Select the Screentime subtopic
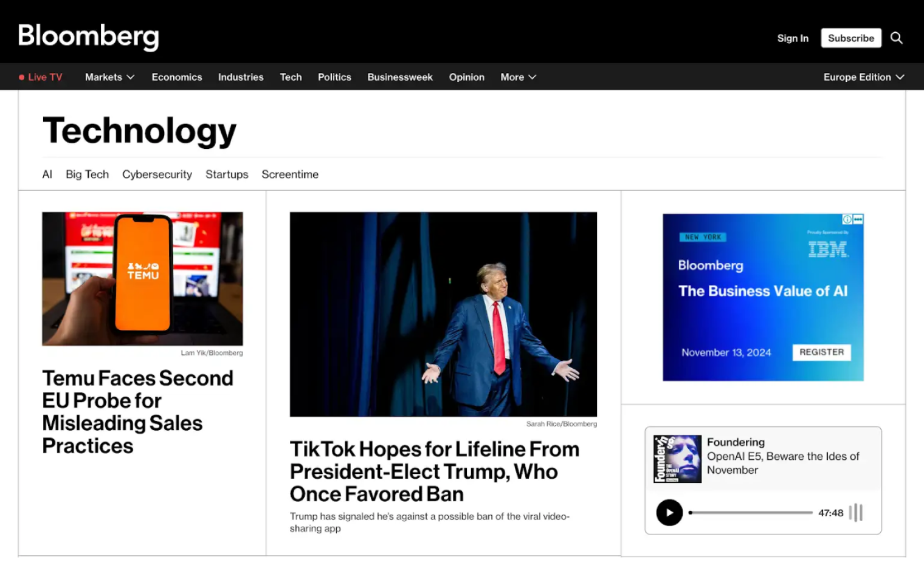 point(290,174)
